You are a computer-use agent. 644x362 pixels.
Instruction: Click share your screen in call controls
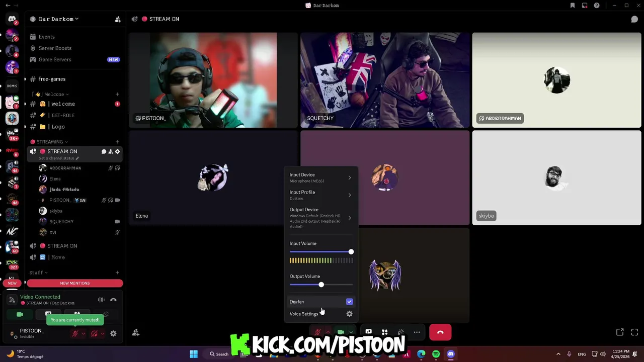368,332
